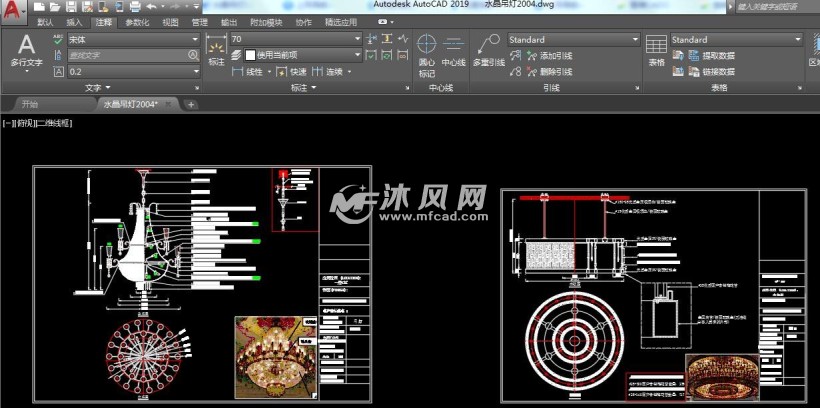Viewport: 820px width, 408px height.
Task: Switch to the 插入 ribbon tab
Action: click(x=74, y=22)
